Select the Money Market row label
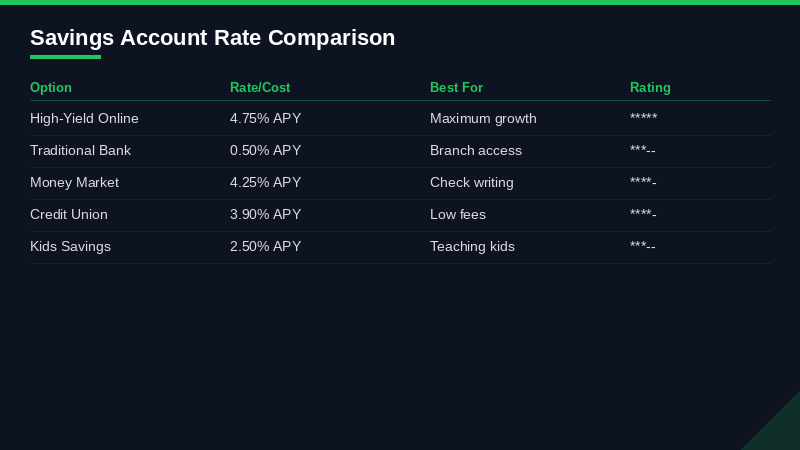This screenshot has width=800, height=450. [74, 183]
